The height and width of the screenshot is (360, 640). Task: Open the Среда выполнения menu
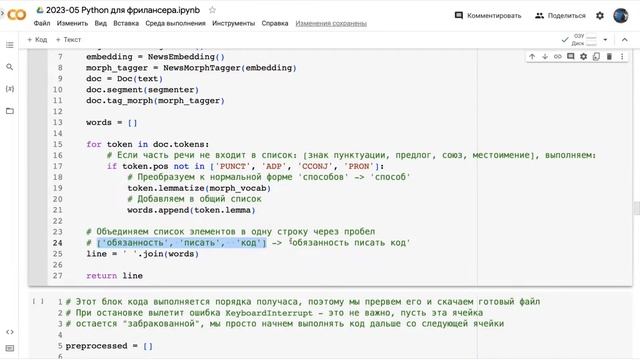coord(176,23)
